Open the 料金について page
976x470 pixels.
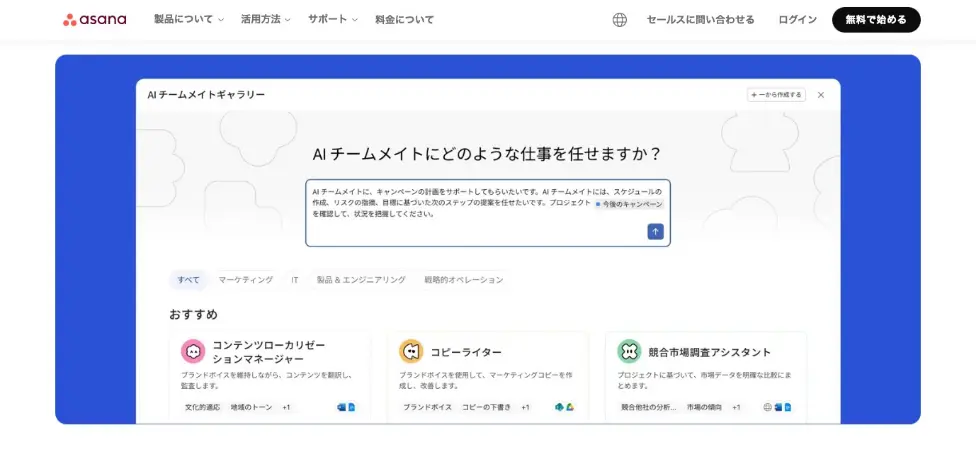pos(404,20)
